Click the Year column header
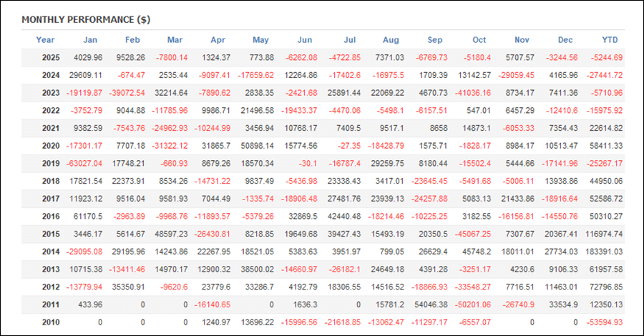 pos(45,40)
